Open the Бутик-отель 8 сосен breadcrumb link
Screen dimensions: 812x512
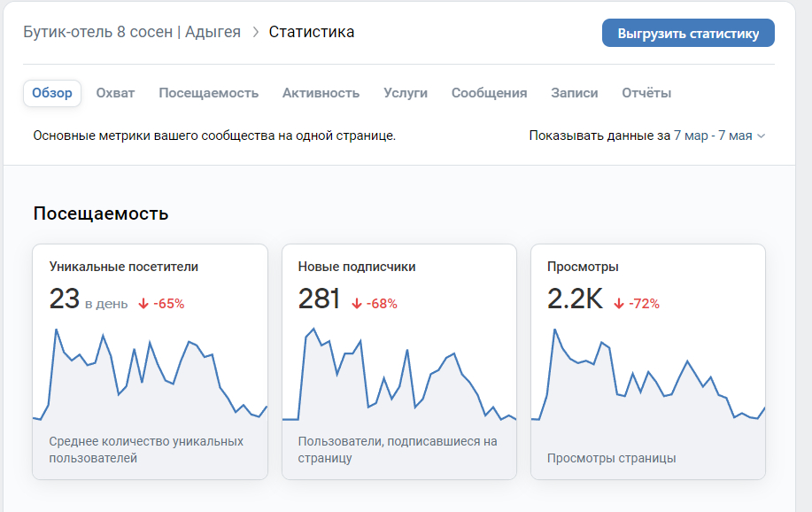(x=132, y=32)
